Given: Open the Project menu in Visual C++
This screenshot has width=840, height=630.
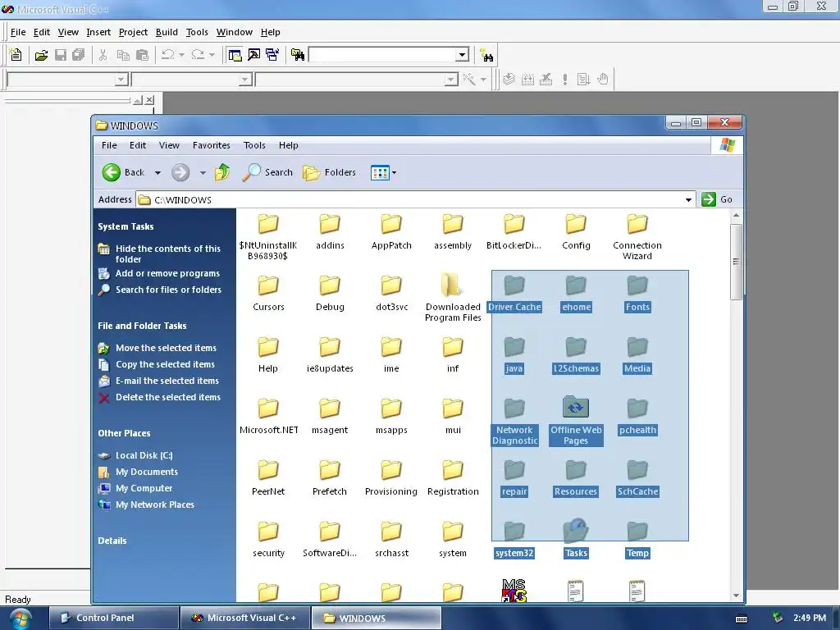Looking at the screenshot, I should pos(133,32).
